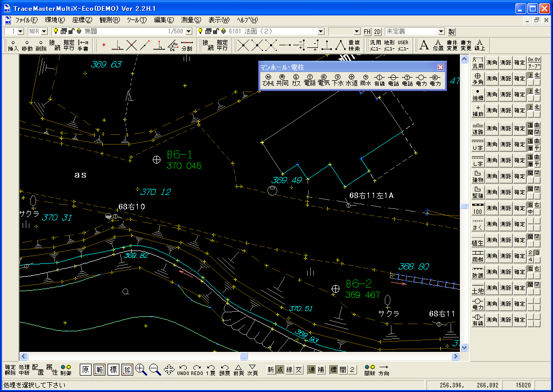This screenshot has width=553, height=392.
Task: Open the 編集(E) menu
Action: 164,20
